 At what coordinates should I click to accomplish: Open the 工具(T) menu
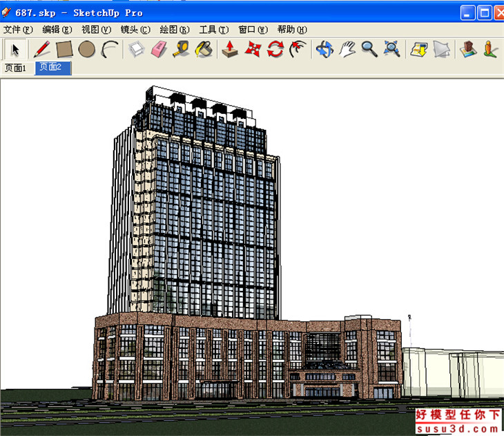coord(214,30)
